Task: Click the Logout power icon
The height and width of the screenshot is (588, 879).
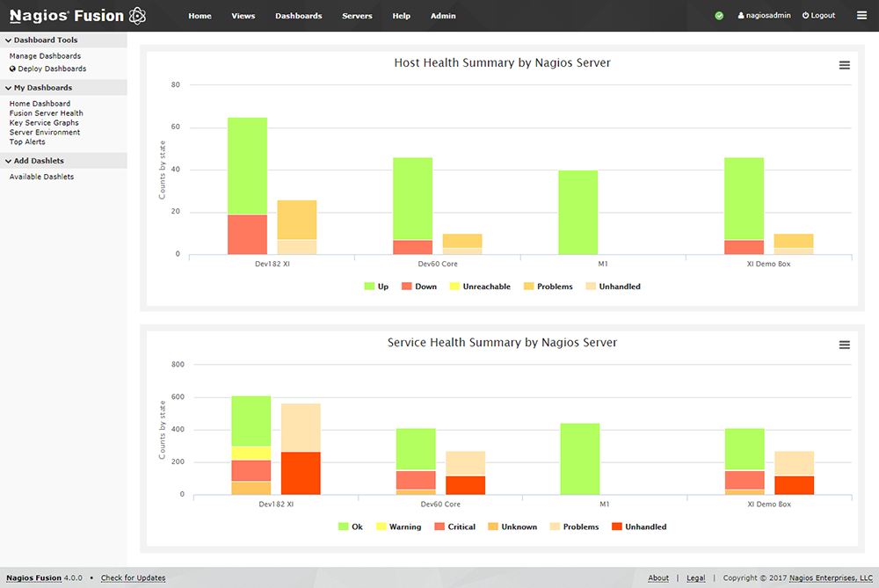Action: tap(805, 16)
